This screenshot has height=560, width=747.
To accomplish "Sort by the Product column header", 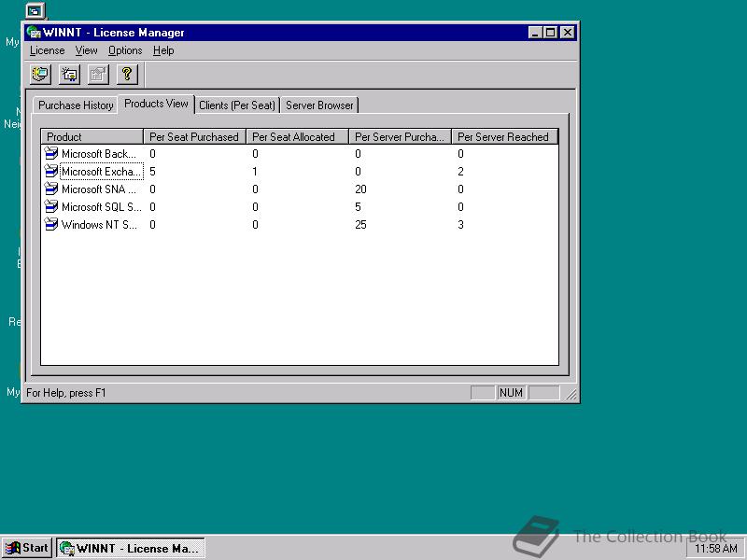I will point(92,136).
